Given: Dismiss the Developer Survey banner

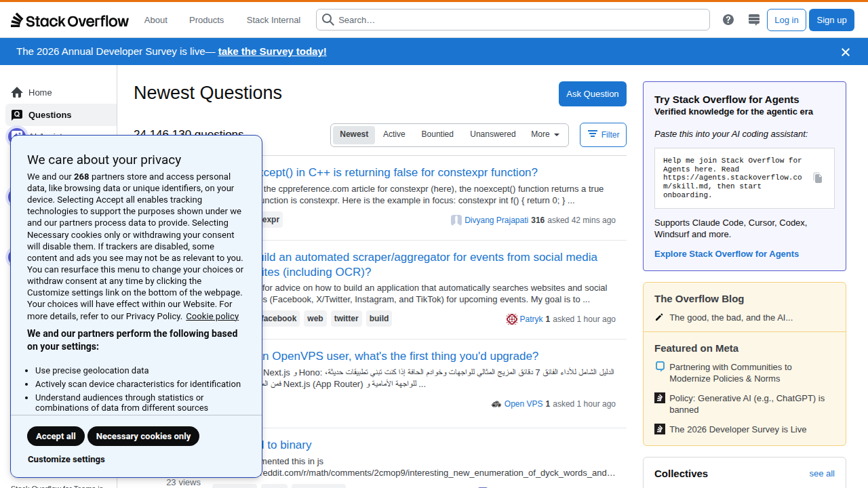Looking at the screenshot, I should pyautogui.click(x=845, y=52).
